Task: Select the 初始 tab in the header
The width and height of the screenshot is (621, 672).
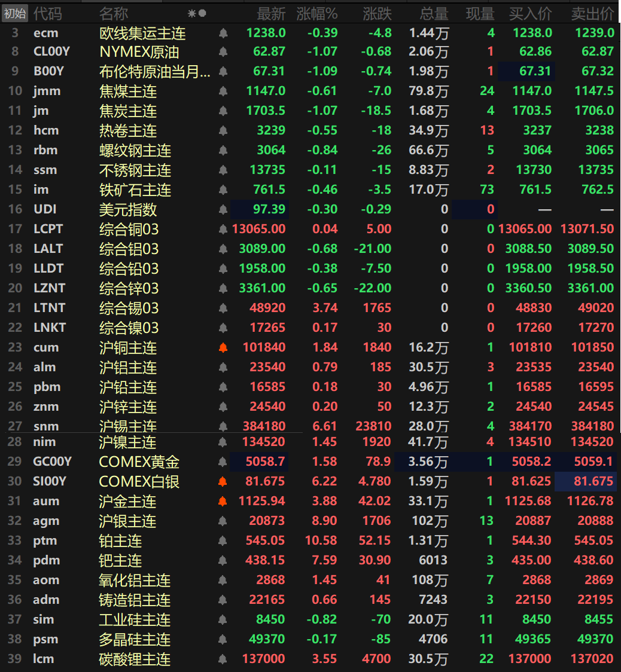Action: point(14,13)
